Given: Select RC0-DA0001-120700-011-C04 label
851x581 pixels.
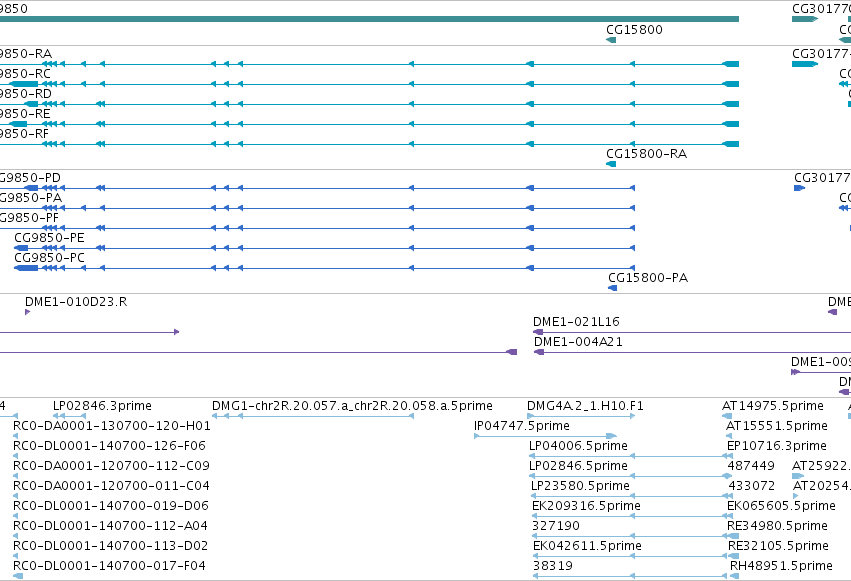Looking at the screenshot, I should pyautogui.click(x=111, y=486).
